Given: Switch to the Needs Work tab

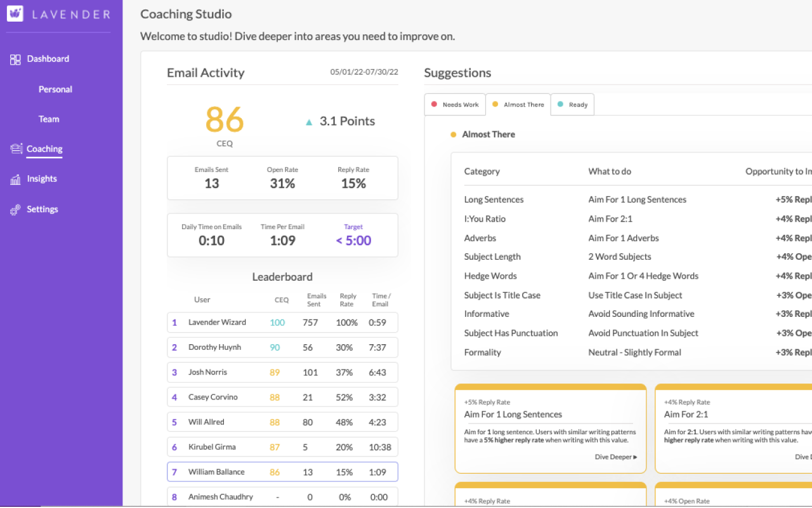Looking at the screenshot, I should (x=455, y=104).
